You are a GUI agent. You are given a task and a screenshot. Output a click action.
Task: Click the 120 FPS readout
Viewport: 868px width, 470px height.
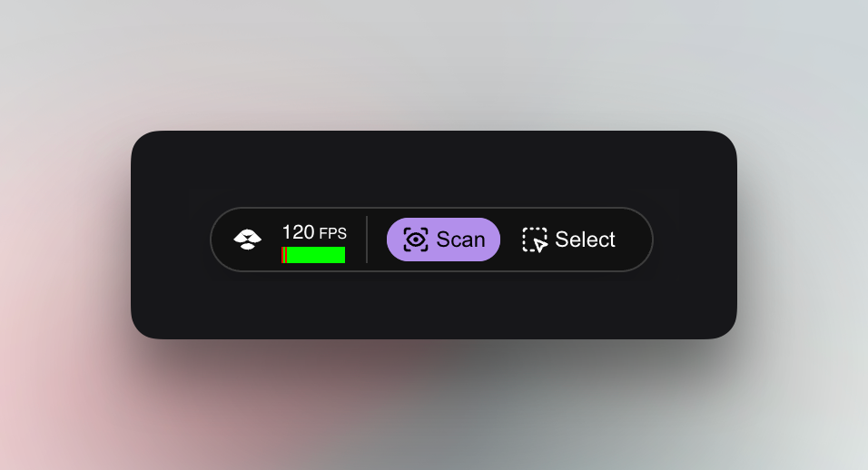314,232
